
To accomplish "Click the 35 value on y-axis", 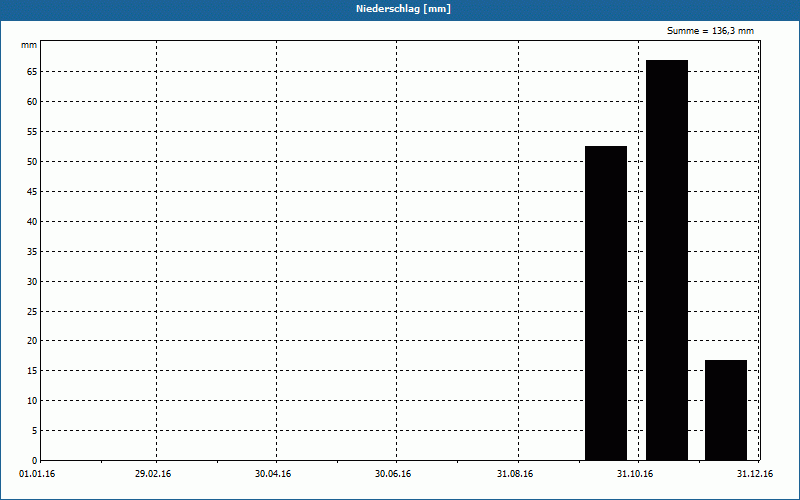I will click(32, 252).
